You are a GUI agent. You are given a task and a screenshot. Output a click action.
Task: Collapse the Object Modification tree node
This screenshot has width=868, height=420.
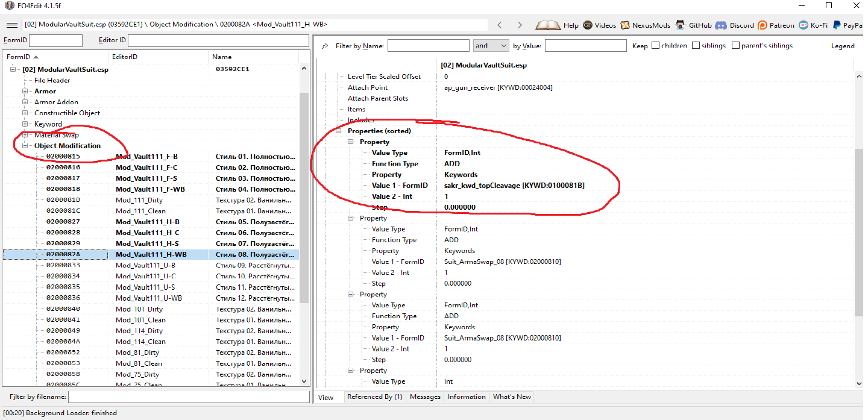pos(25,146)
